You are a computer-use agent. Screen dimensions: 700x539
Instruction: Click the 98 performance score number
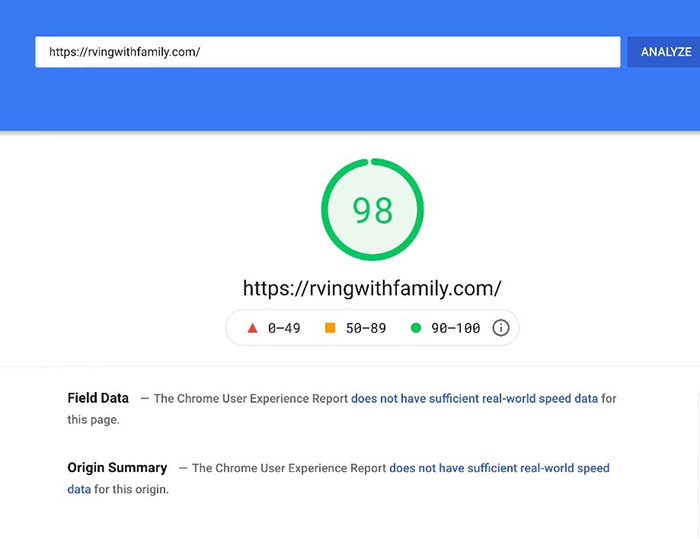pyautogui.click(x=372, y=210)
